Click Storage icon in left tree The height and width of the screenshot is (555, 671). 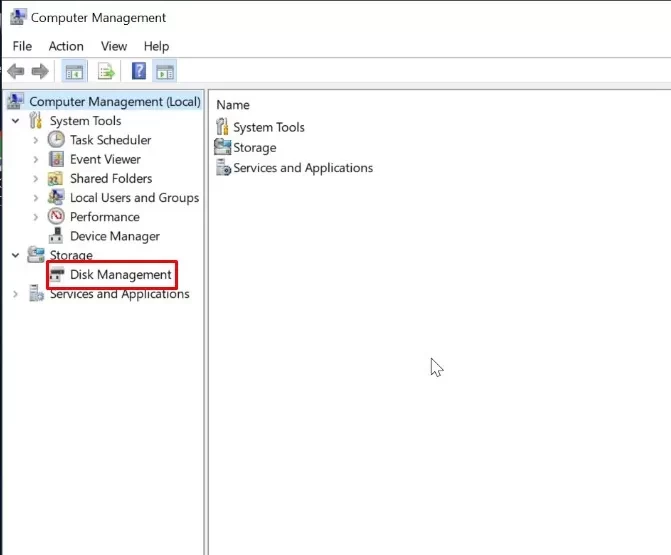(x=36, y=254)
